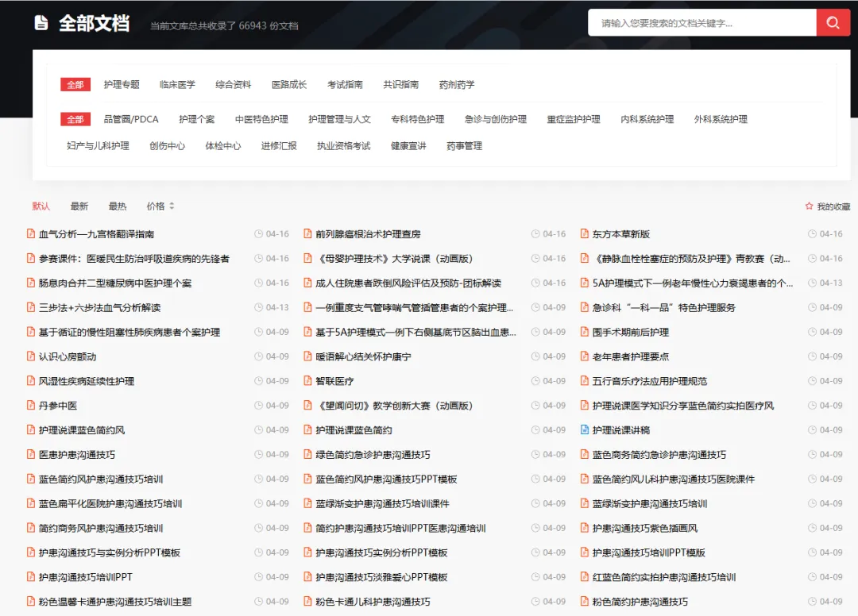Click the file icon beside 前列腺癌根治术护理查房
The width and height of the screenshot is (858, 616).
[307, 234]
